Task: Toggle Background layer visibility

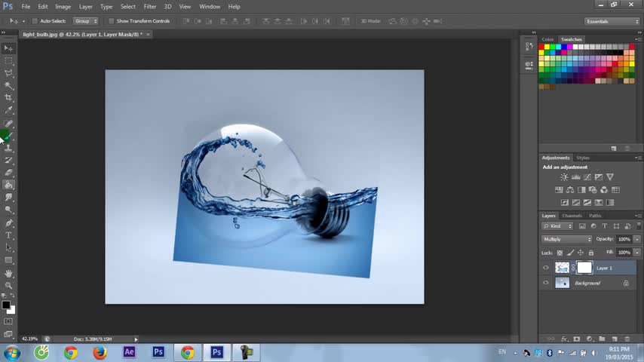Action: pyautogui.click(x=546, y=283)
